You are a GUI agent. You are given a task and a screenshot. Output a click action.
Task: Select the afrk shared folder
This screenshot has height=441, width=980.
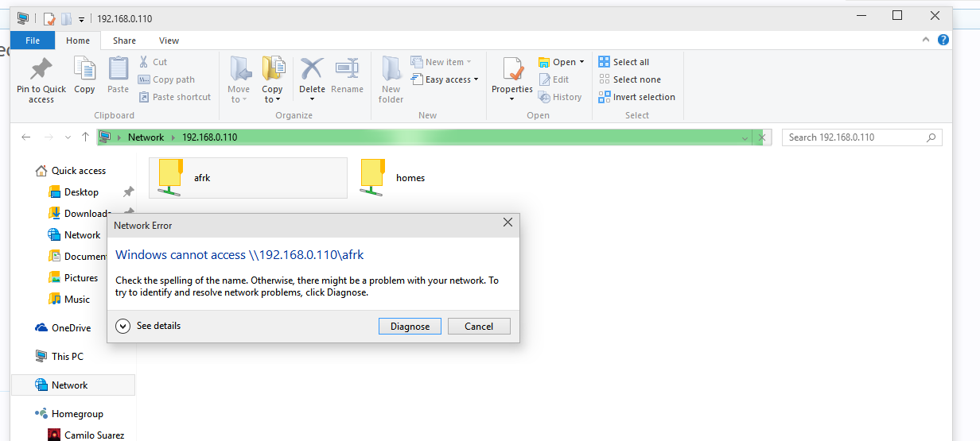248,177
